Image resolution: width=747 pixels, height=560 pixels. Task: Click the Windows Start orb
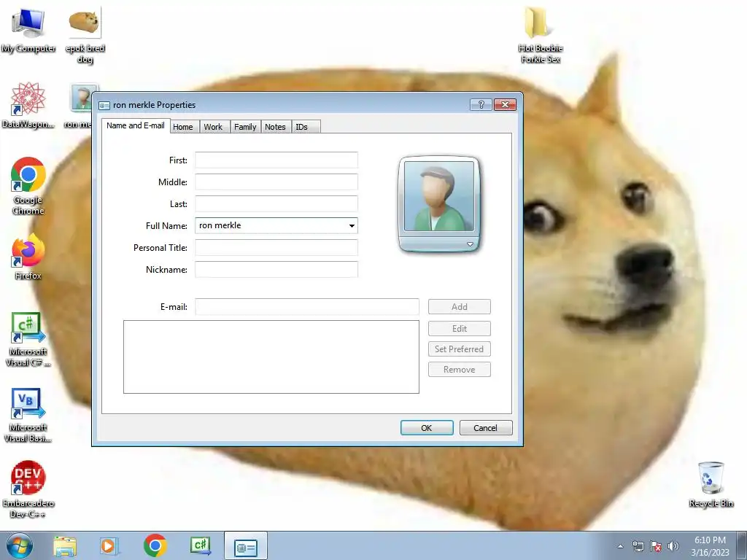tap(20, 545)
